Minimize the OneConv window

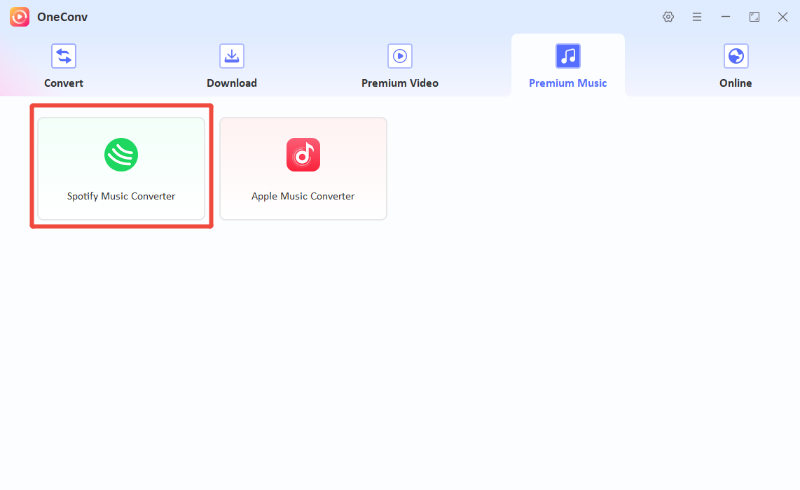click(726, 17)
